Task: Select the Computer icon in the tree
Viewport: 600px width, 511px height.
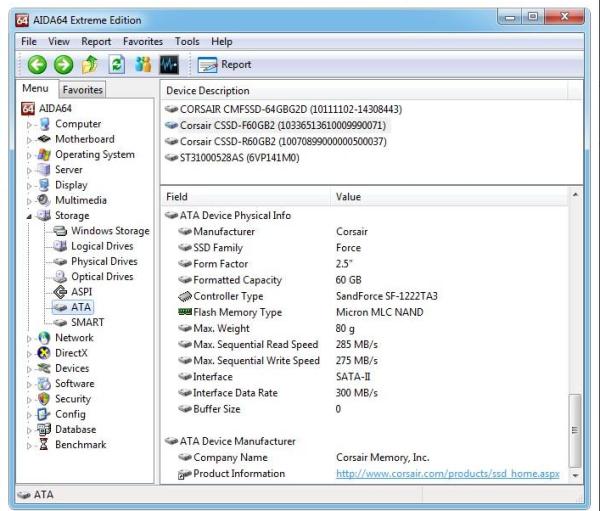Action: 44,124
